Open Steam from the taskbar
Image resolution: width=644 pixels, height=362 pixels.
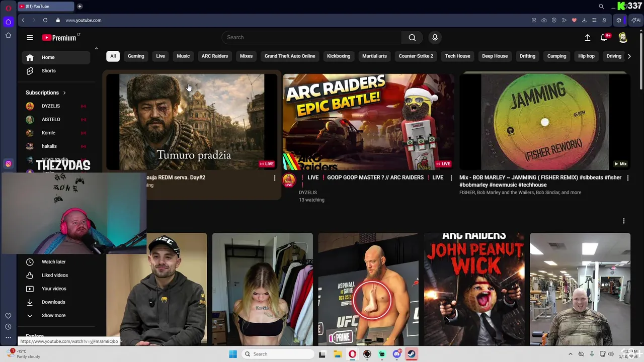pos(412,354)
